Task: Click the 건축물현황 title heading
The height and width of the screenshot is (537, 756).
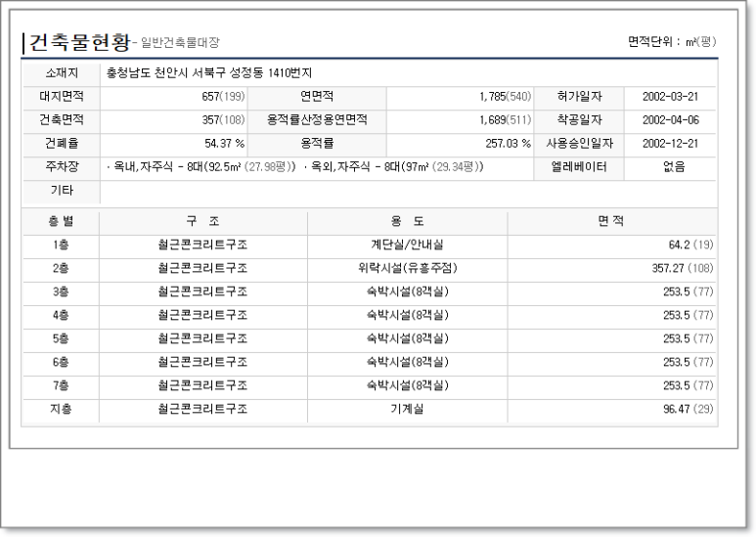Action: (x=79, y=42)
